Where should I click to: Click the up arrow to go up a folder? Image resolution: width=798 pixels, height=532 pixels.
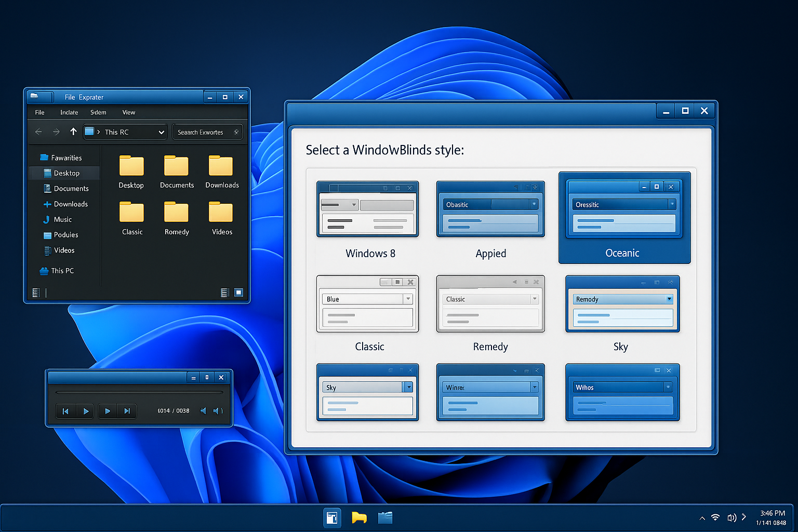[x=73, y=131]
